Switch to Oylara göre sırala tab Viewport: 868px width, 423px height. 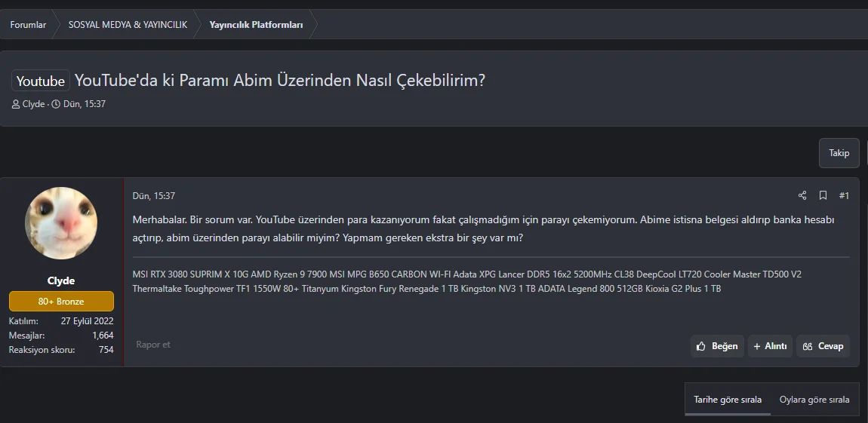tap(814, 400)
